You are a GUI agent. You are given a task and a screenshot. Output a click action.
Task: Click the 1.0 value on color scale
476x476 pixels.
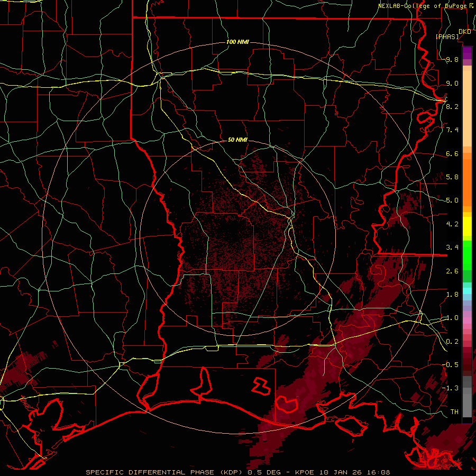tap(452, 318)
